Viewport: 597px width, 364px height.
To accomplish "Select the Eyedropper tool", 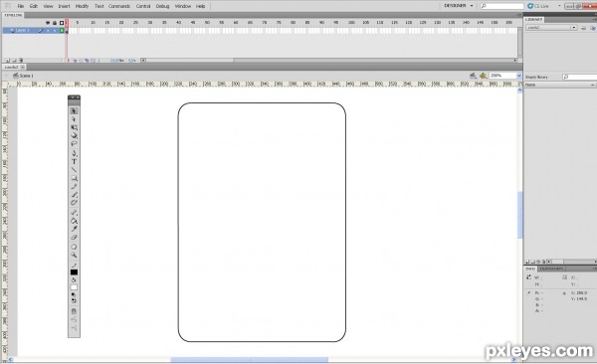I will click(74, 229).
